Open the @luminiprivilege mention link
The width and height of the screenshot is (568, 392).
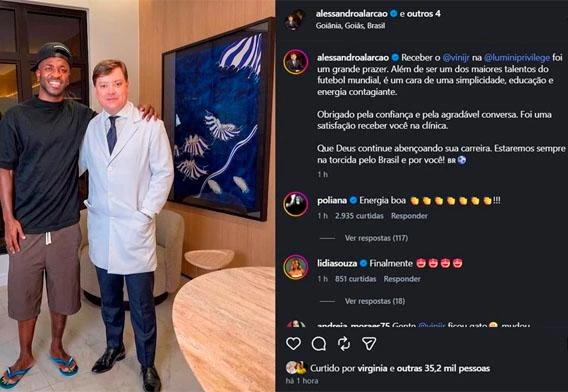(517, 58)
